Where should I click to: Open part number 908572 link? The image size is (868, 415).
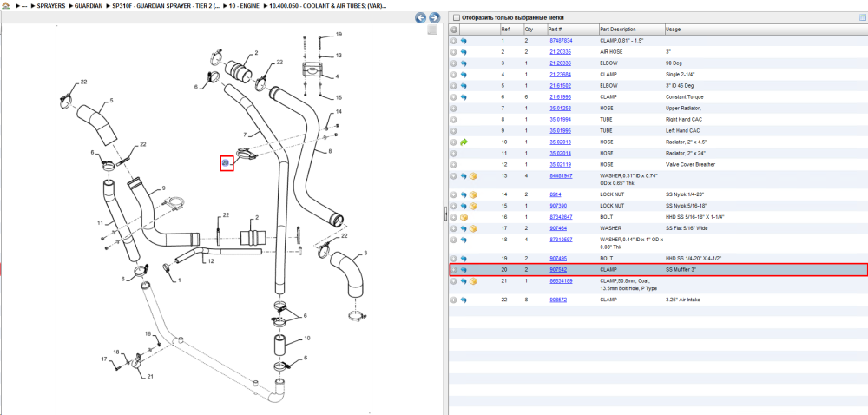558,300
